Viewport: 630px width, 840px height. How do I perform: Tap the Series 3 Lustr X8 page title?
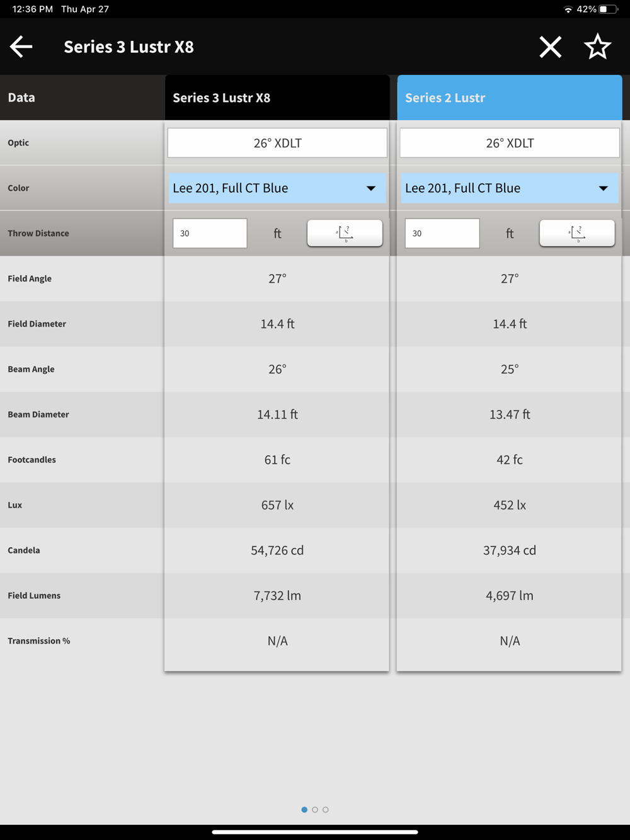pos(129,47)
